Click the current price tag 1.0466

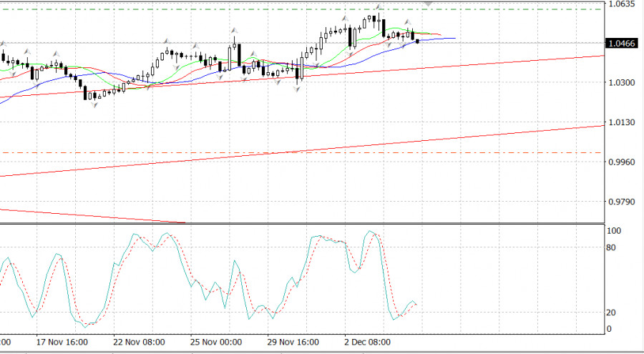tap(620, 44)
